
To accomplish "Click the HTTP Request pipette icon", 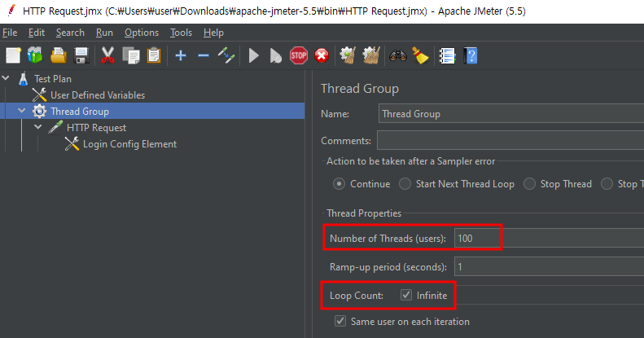I will coord(55,127).
